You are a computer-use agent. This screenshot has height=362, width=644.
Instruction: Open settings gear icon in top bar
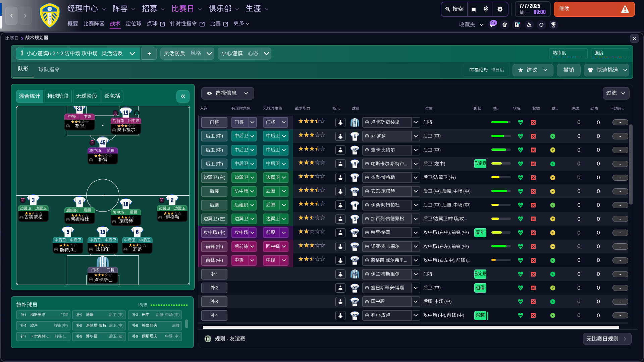click(500, 9)
